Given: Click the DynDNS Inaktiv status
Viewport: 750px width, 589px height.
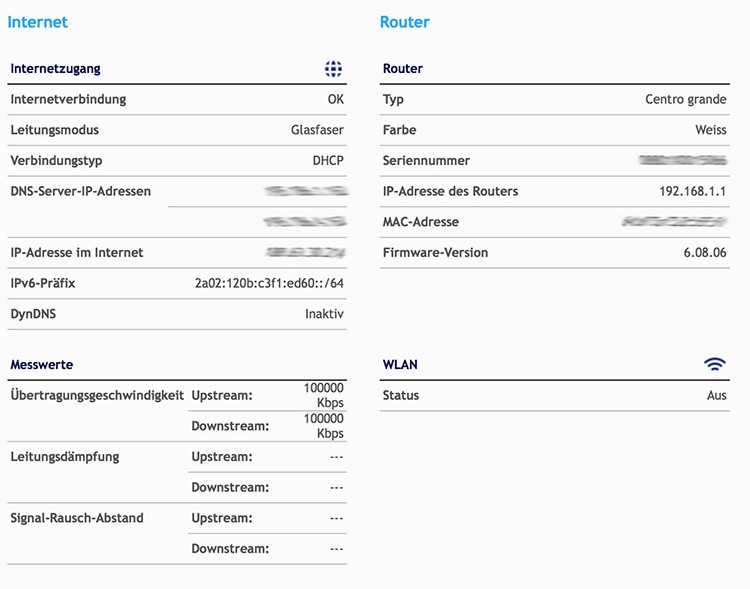Looking at the screenshot, I should pyautogui.click(x=324, y=314).
